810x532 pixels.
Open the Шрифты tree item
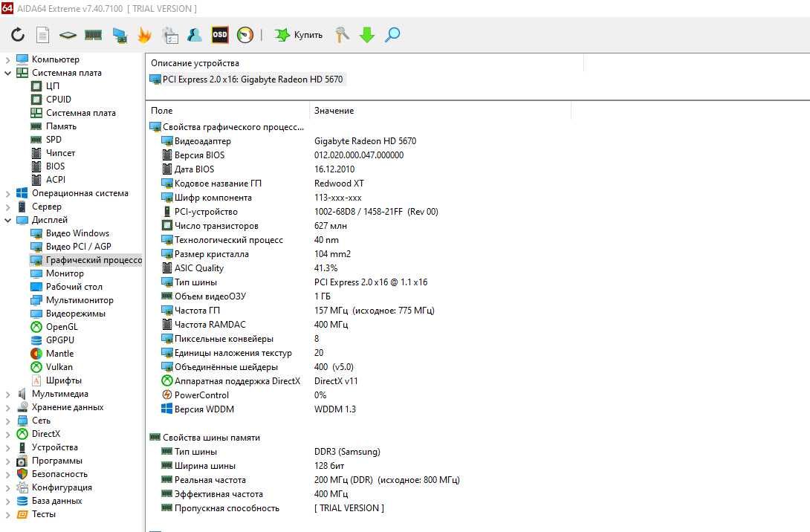point(56,380)
